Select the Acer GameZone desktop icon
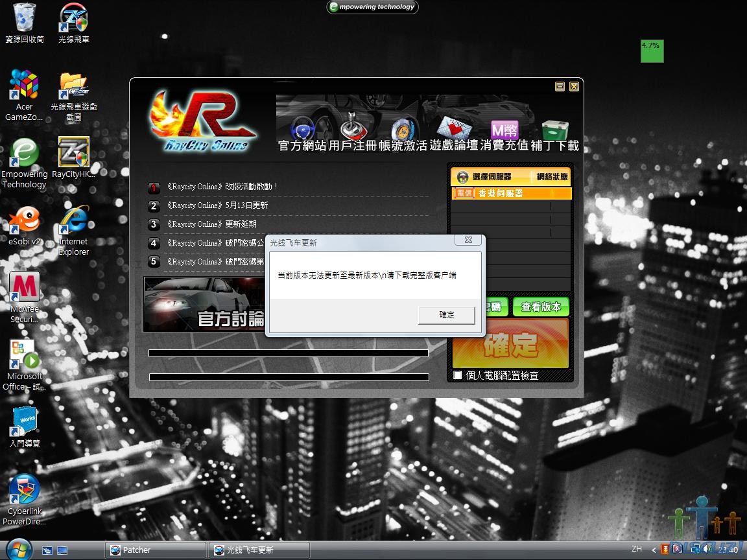The height and width of the screenshot is (560, 747). point(24,95)
